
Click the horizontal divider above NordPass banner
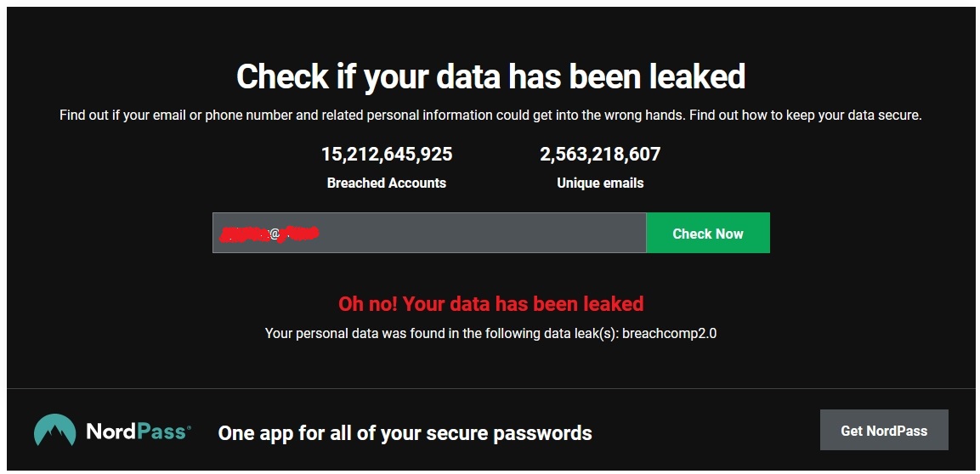coord(490,388)
